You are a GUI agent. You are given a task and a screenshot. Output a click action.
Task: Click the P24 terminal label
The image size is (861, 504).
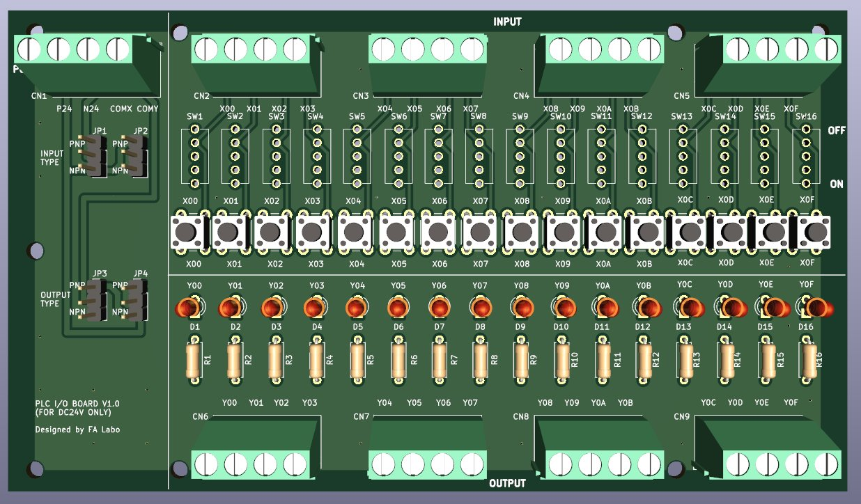(64, 109)
